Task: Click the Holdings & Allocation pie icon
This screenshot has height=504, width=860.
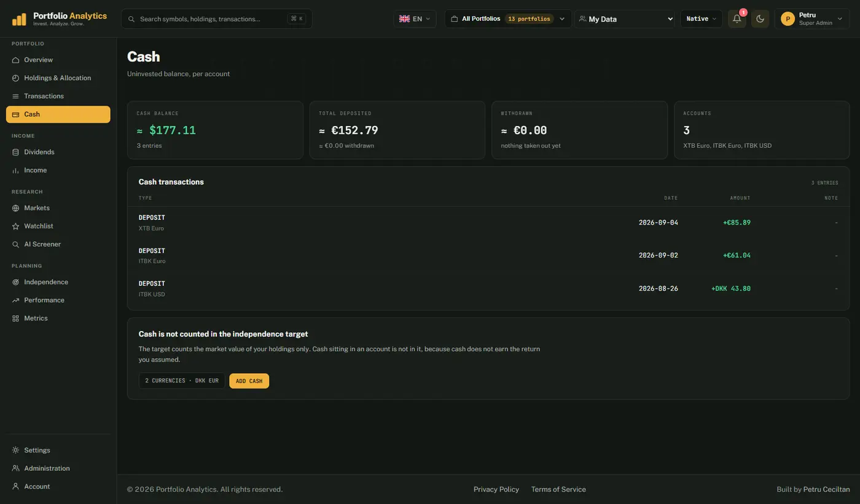Action: 16,78
